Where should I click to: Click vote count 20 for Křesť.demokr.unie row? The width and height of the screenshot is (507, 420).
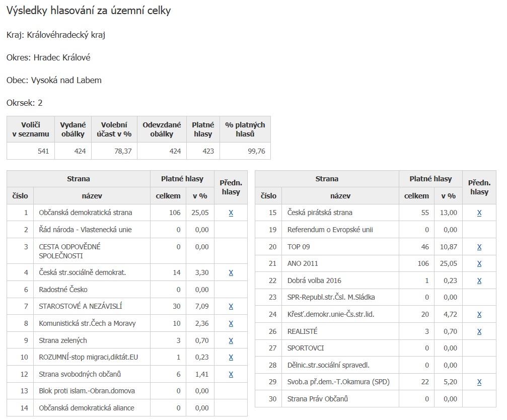tap(425, 314)
